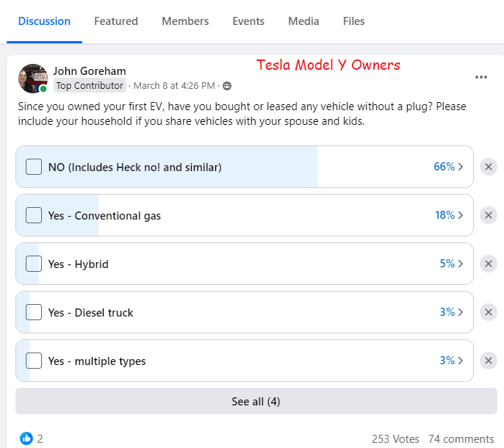
Task: Click the three-dots post options icon
Action: 481,77
